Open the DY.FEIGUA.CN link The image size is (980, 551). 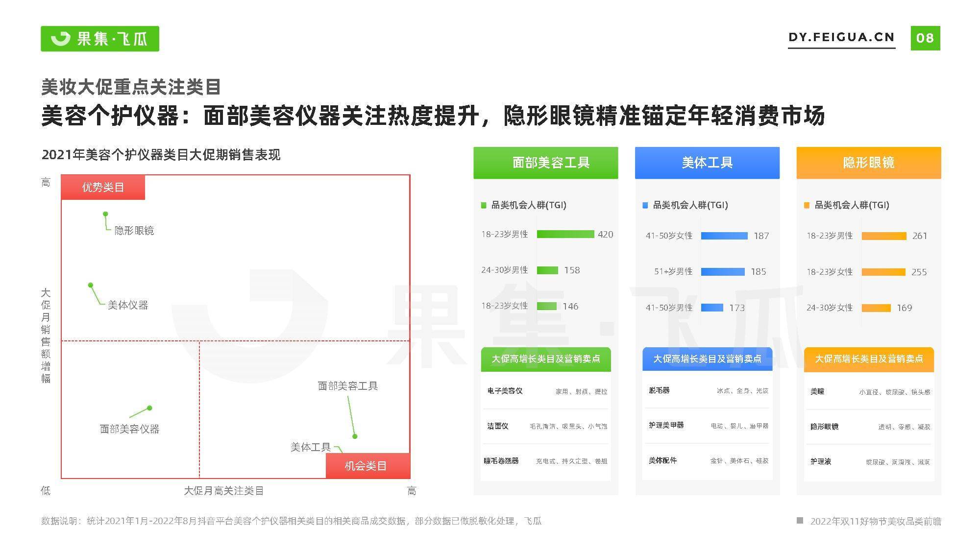click(841, 38)
